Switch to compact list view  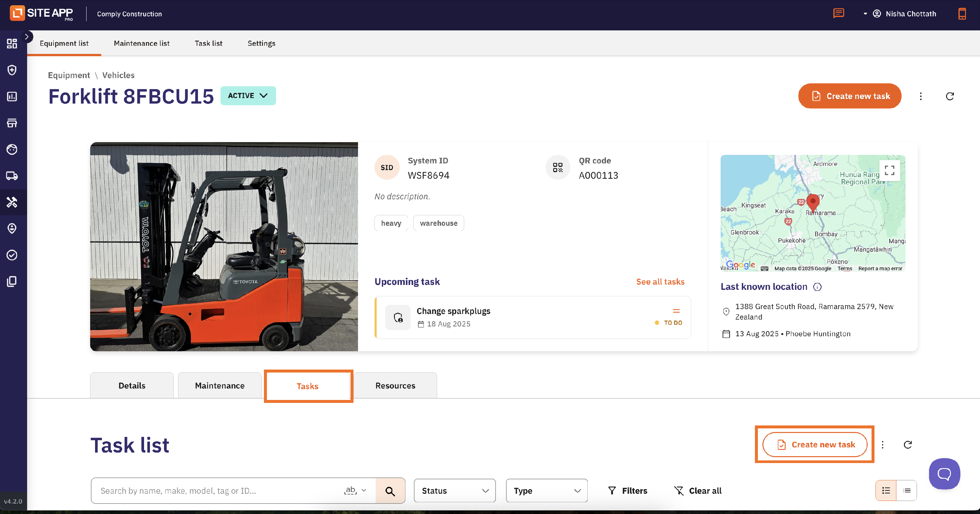906,491
